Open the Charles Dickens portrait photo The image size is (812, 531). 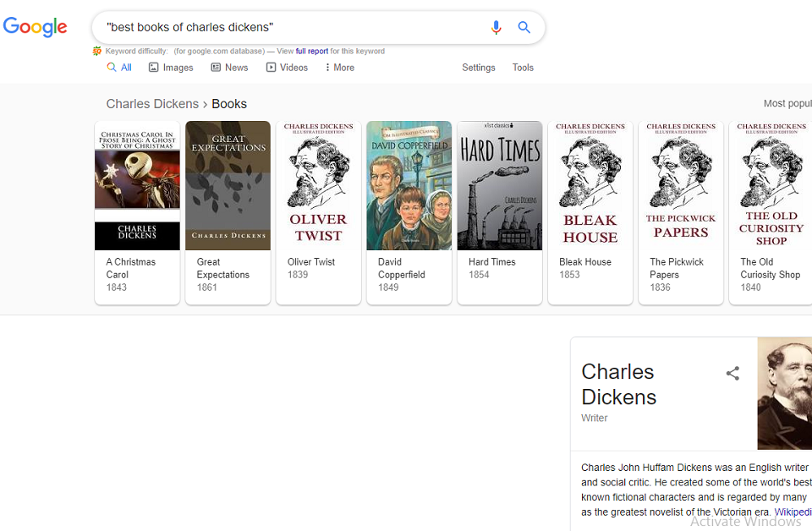pyautogui.click(x=785, y=393)
